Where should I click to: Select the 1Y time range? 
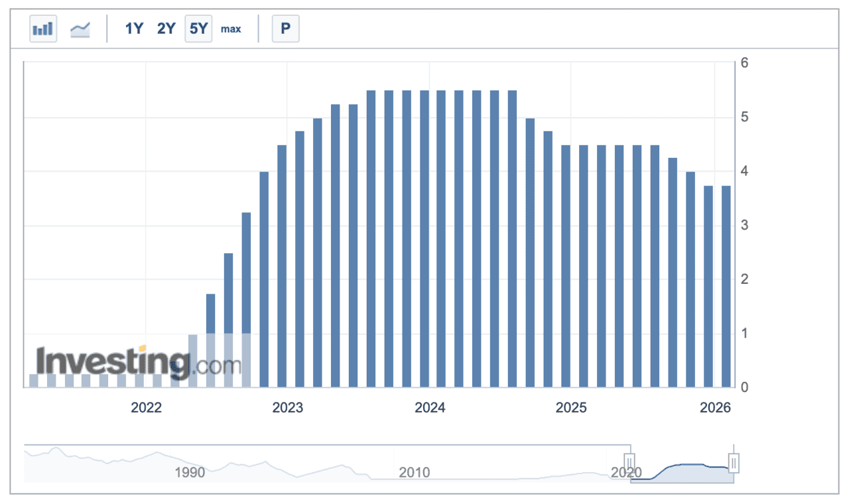tap(134, 29)
